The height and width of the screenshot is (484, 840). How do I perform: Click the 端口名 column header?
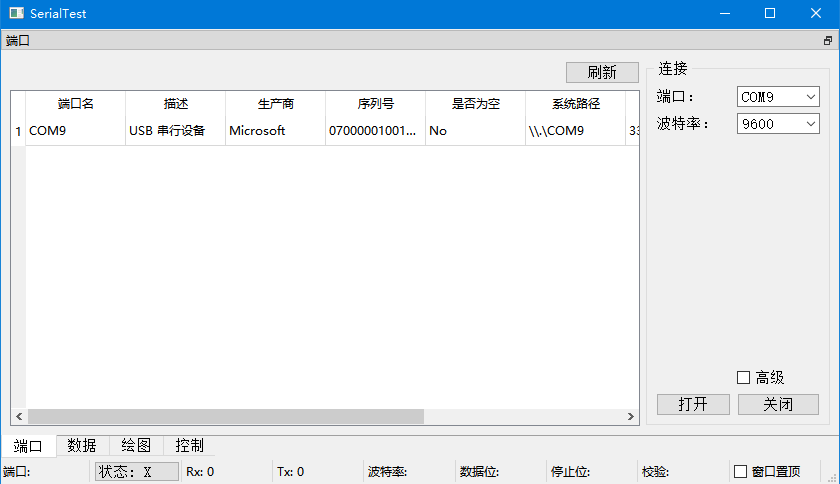click(x=76, y=104)
